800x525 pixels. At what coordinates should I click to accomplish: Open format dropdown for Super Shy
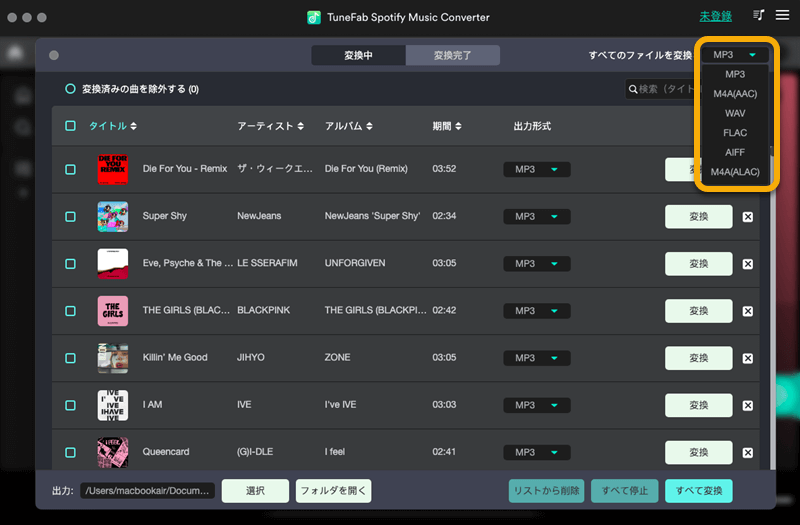click(x=537, y=216)
